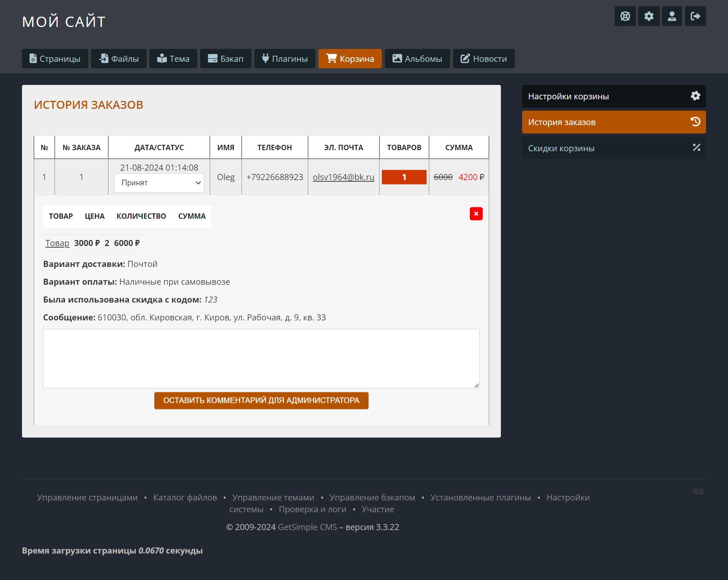Open the Товар product link
Screen dimensions: 728x580
57,243
